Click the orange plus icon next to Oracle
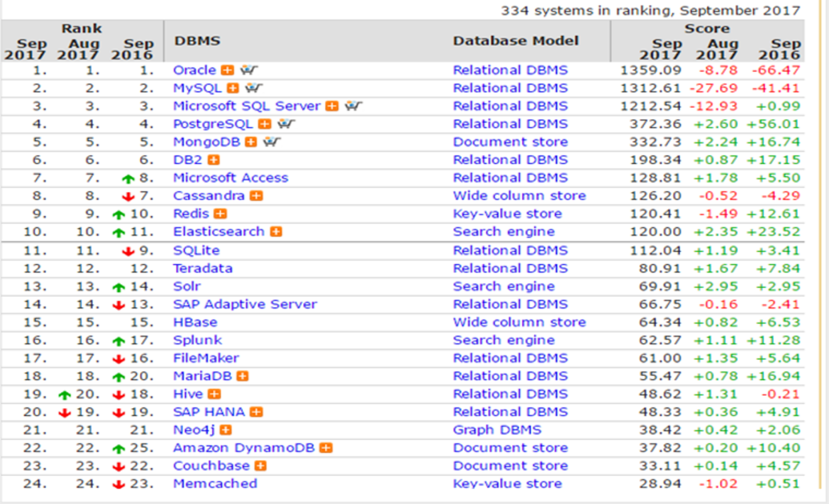 click(228, 70)
